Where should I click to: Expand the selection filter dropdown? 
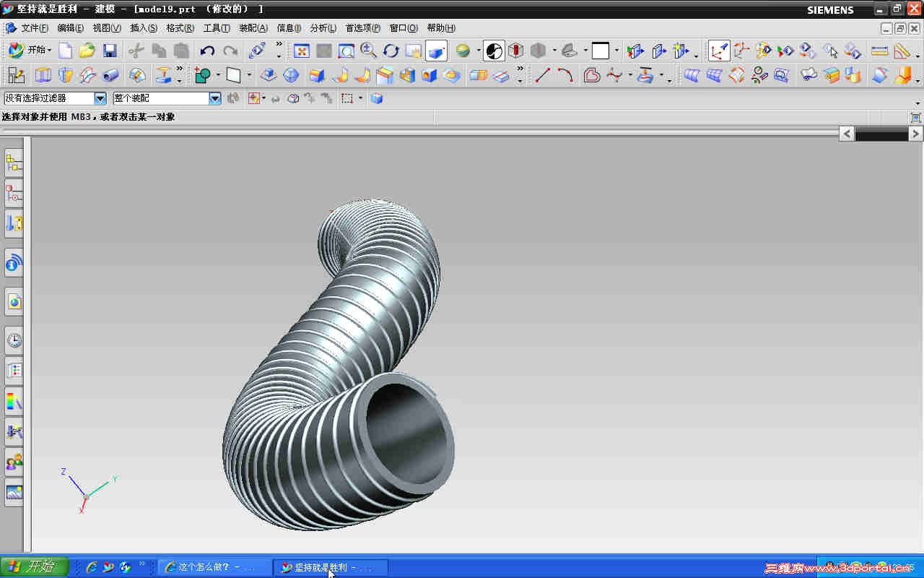100,98
